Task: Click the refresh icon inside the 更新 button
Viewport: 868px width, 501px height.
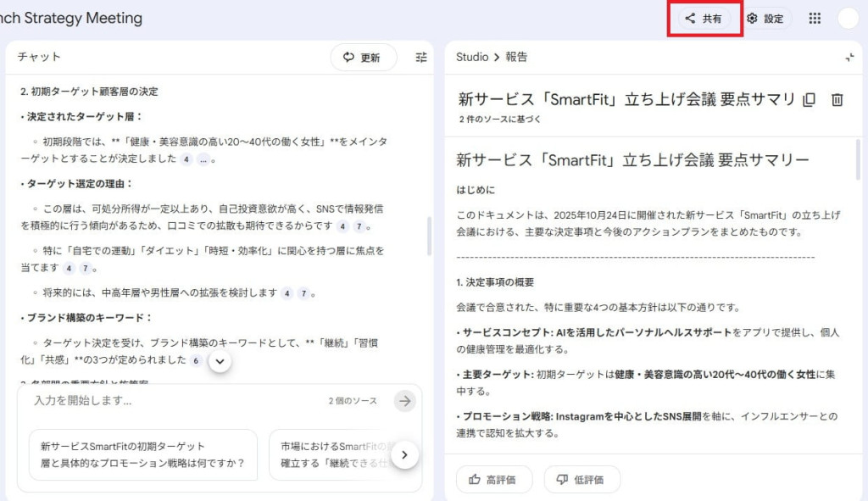Action: tap(349, 58)
